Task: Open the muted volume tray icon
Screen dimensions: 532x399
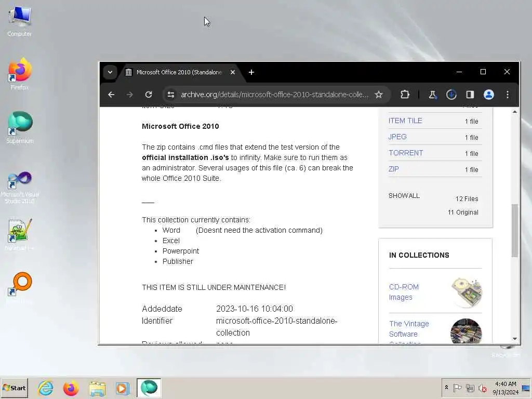Action: [x=482, y=388]
